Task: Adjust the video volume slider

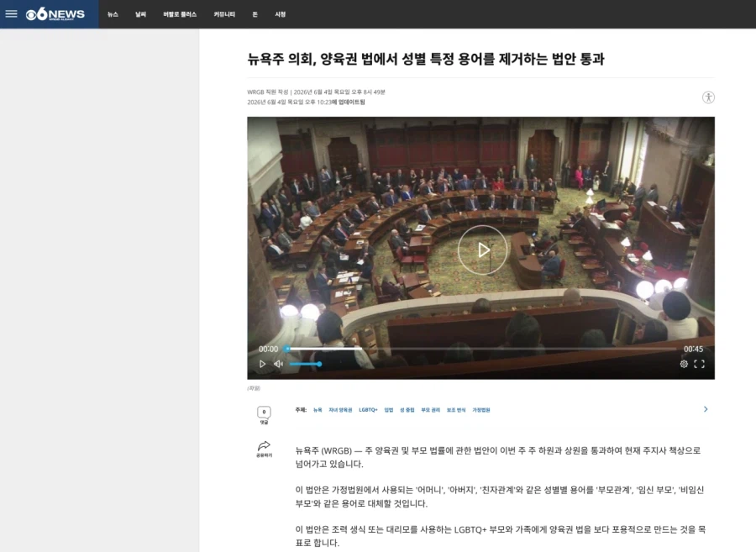Action: (x=306, y=364)
